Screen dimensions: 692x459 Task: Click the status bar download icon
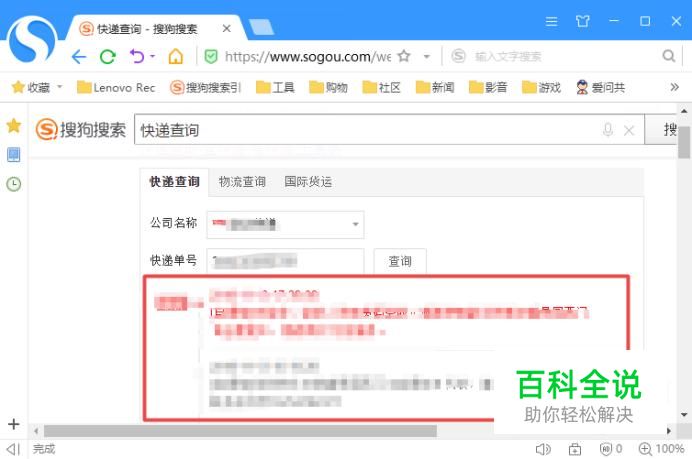pyautogui.click(x=575, y=449)
